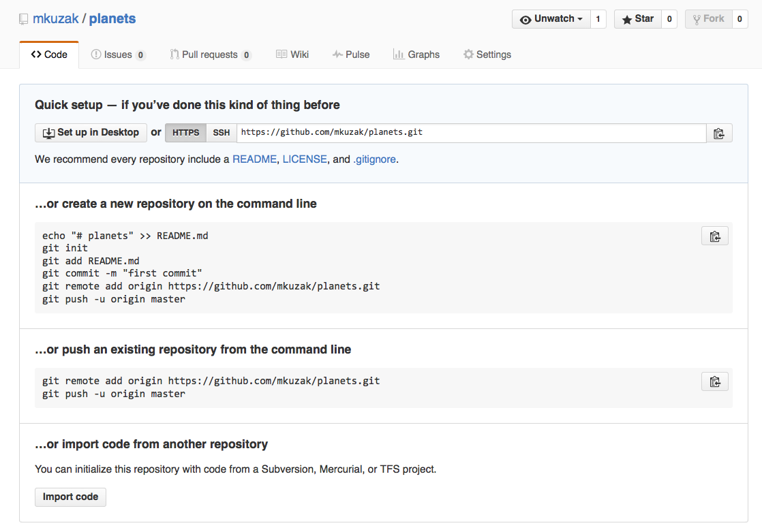Click the Pulse heartbeat icon
Viewport: 762px width, 532px height.
tap(337, 54)
